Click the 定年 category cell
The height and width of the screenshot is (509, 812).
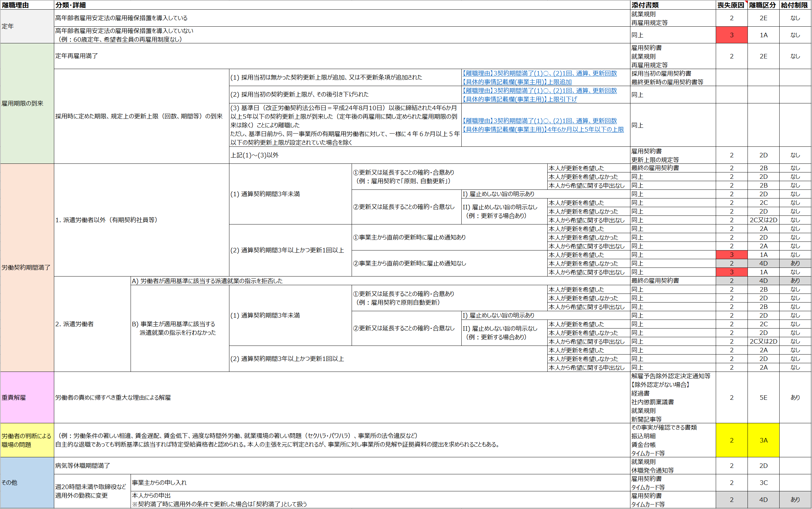click(x=27, y=26)
